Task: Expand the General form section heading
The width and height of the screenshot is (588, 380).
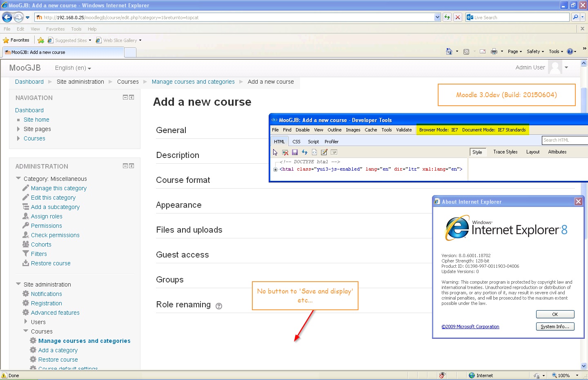Action: tap(171, 130)
